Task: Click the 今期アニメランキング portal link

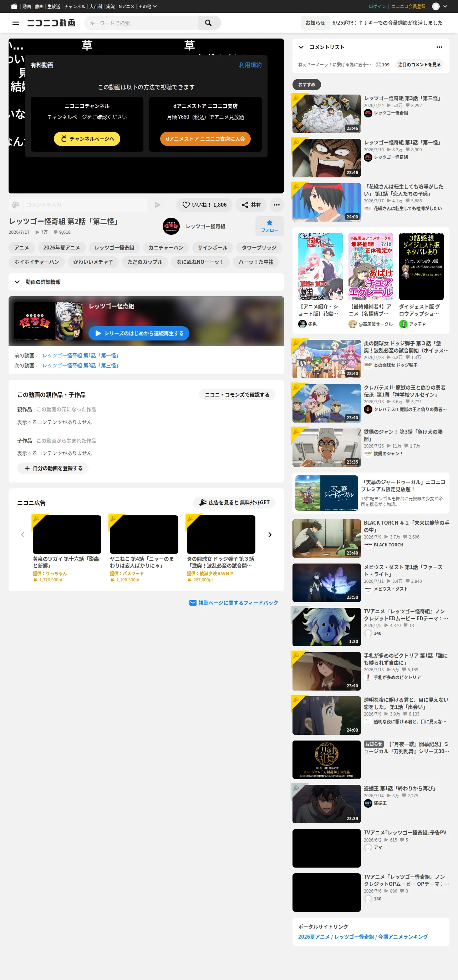Action: click(403, 936)
